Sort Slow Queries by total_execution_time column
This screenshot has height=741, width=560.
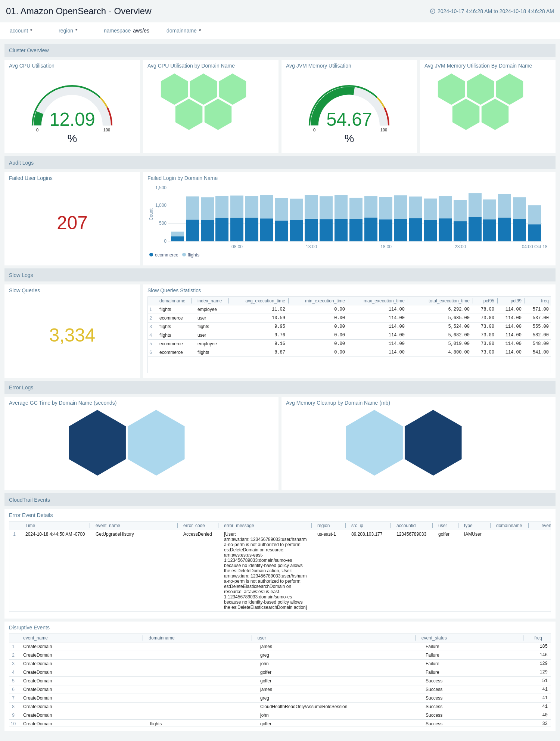pos(449,301)
